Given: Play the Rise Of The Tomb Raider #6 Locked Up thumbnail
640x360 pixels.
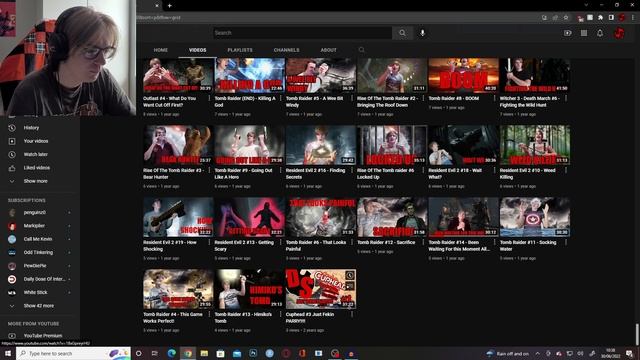Looking at the screenshot, I should pos(392,145).
